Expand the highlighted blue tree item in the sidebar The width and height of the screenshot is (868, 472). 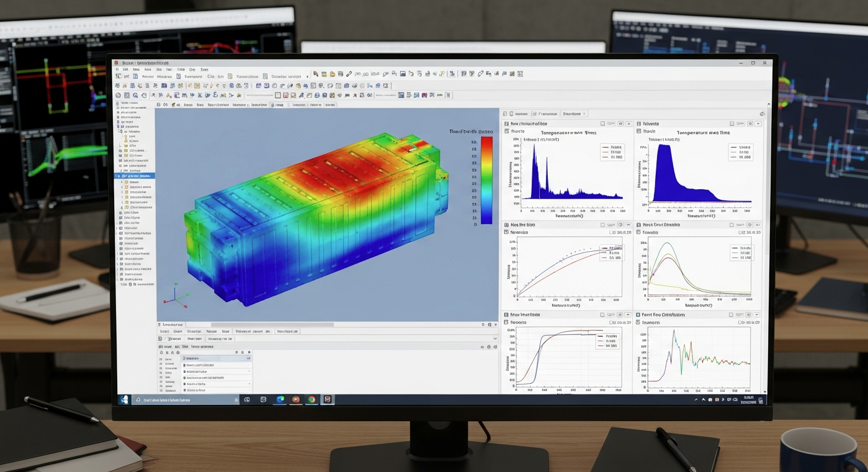click(x=117, y=176)
